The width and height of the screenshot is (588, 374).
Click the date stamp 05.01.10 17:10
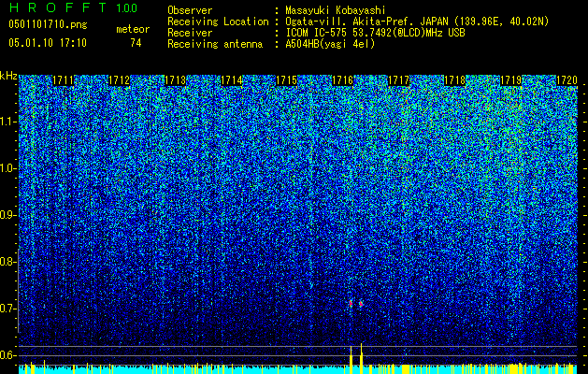pyautogui.click(x=48, y=43)
